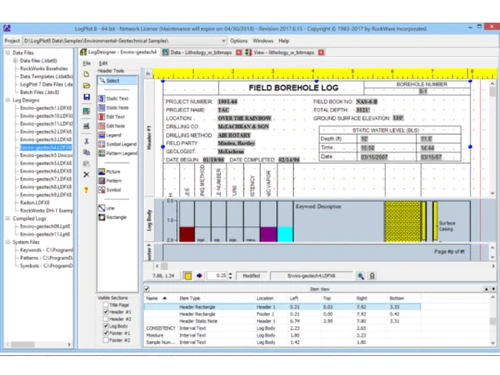Enable the Header #2 section checkbox
Viewport: 500px width, 375px height.
pyautogui.click(x=106, y=319)
